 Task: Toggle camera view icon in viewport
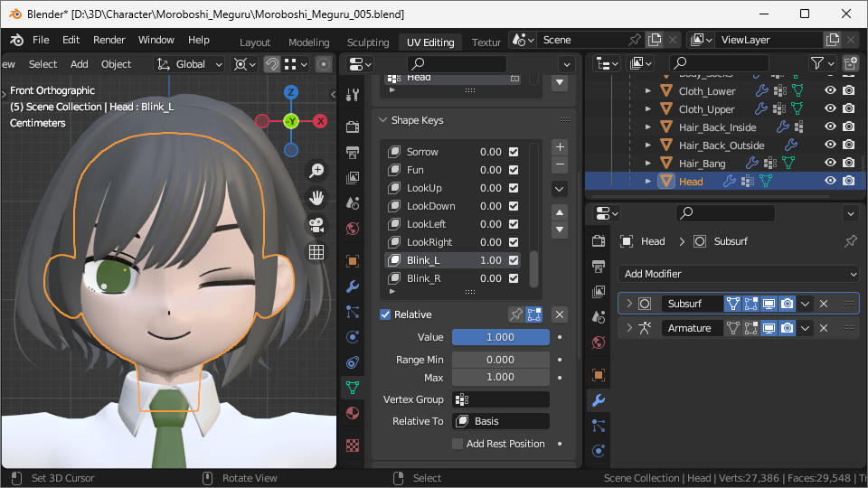pyautogui.click(x=316, y=224)
